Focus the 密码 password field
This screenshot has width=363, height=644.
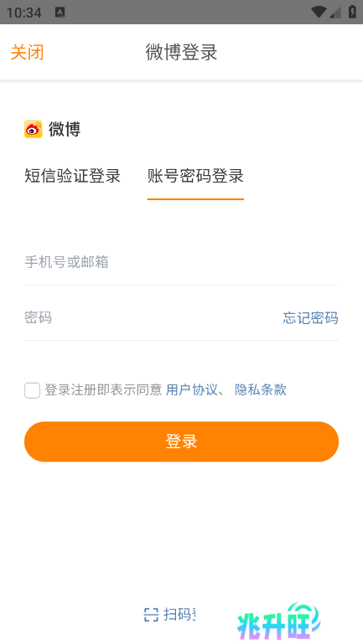pos(152,318)
